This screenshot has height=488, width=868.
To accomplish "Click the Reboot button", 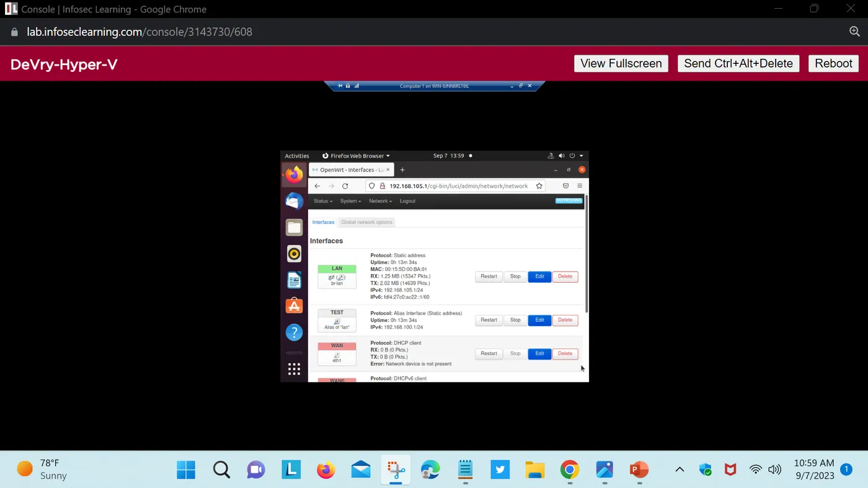I will tap(833, 63).
